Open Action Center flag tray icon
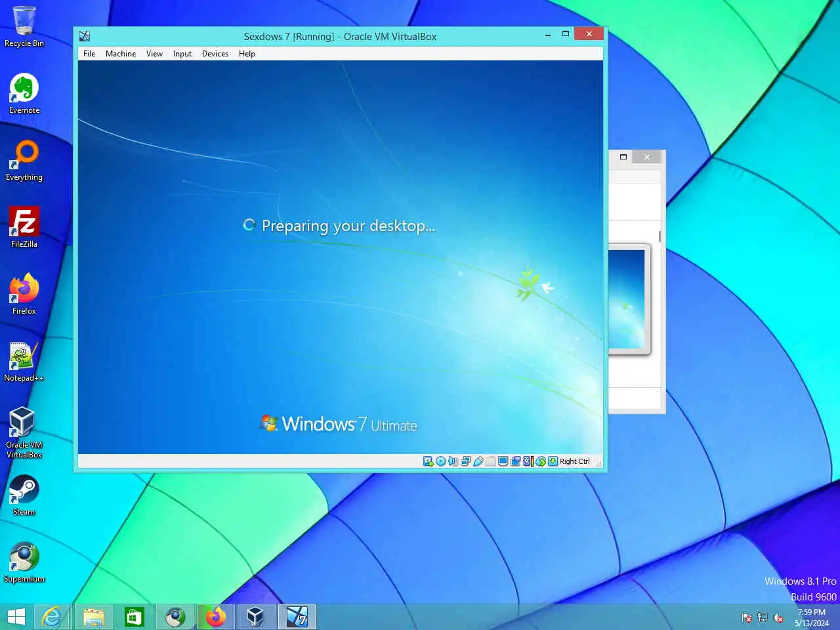840x630 pixels. 747,618
